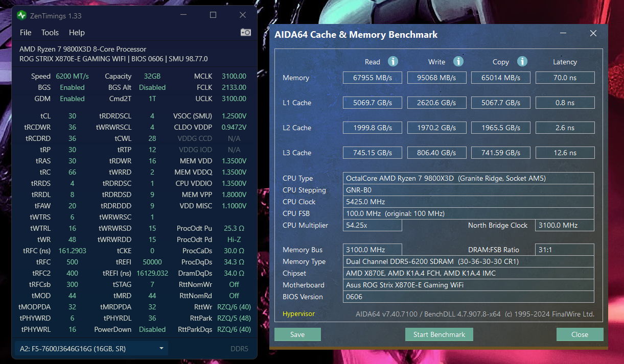This screenshot has width=624, height=364.
Task: Click the L1 Cache Write 2620.6 GB/s field
Action: [x=437, y=103]
